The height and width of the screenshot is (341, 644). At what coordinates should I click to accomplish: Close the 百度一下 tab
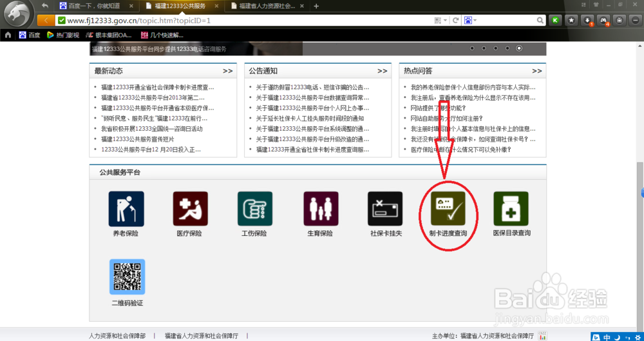tap(131, 6)
